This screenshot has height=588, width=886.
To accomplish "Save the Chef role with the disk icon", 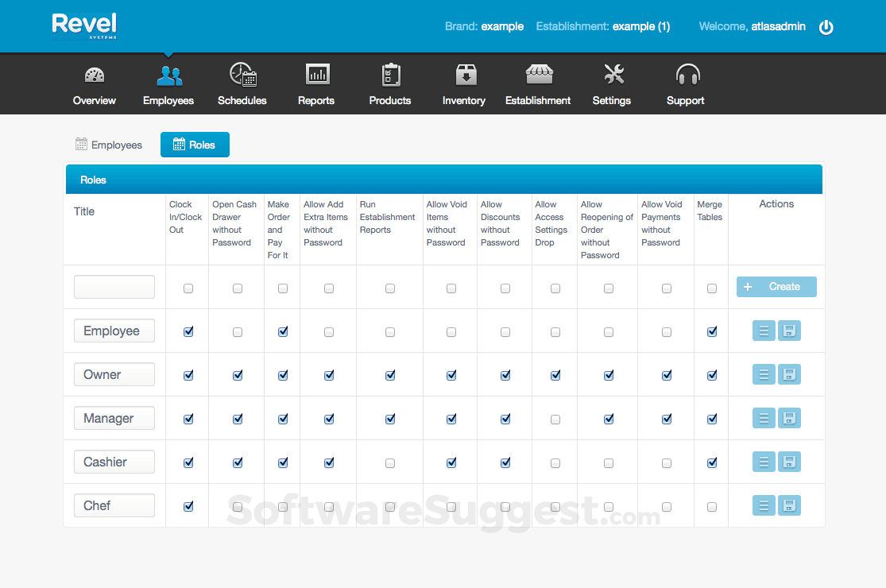I will click(789, 505).
